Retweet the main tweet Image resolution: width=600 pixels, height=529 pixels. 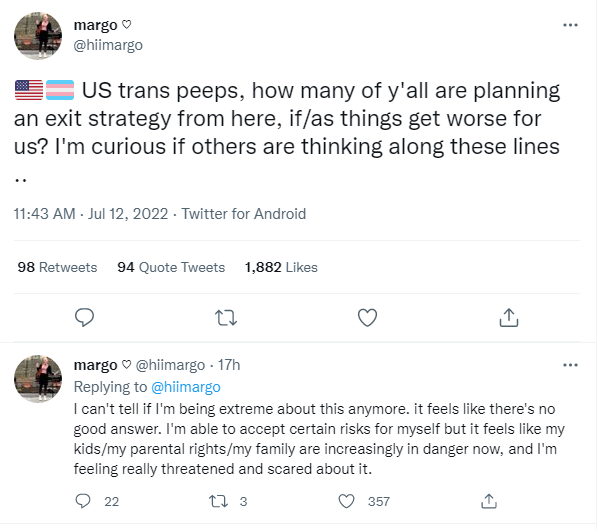(227, 318)
